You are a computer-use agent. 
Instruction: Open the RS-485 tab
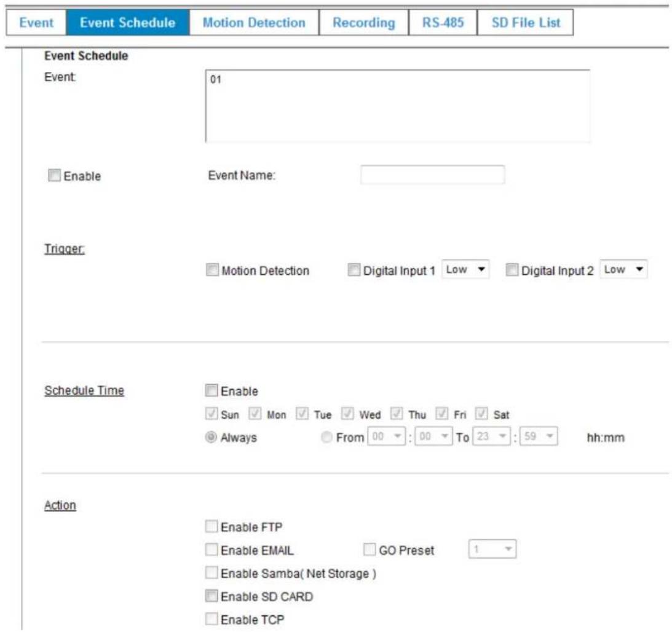point(443,22)
